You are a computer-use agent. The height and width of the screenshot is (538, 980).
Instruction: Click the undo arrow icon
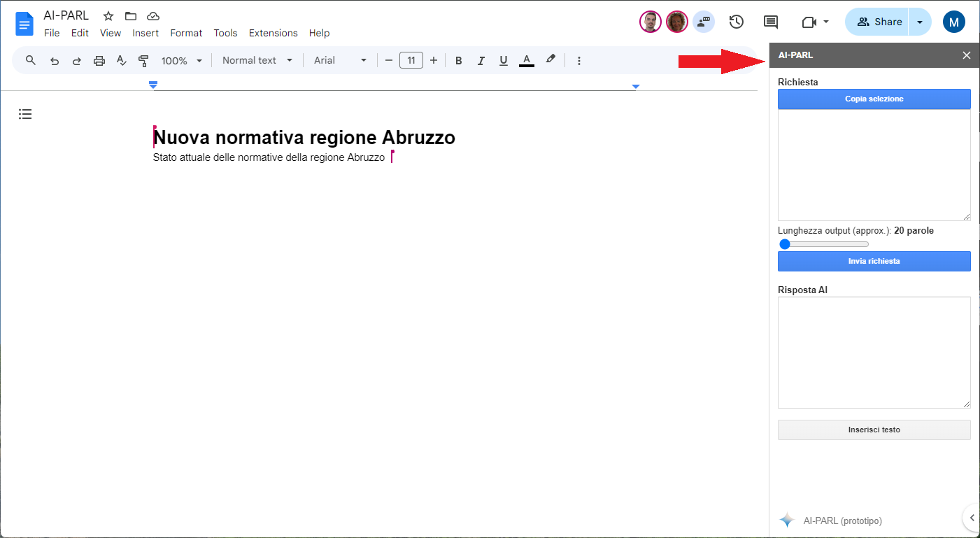pos(54,61)
